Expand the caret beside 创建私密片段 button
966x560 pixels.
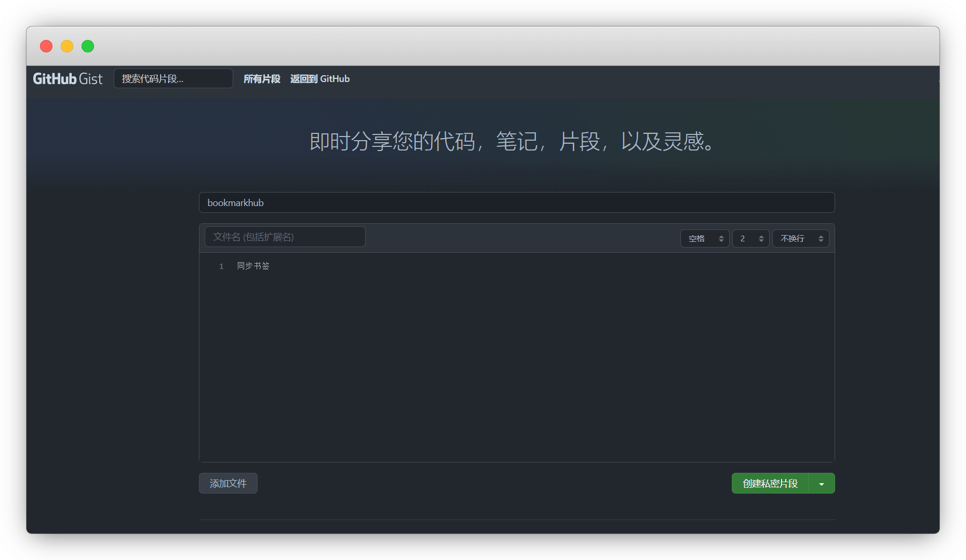822,484
